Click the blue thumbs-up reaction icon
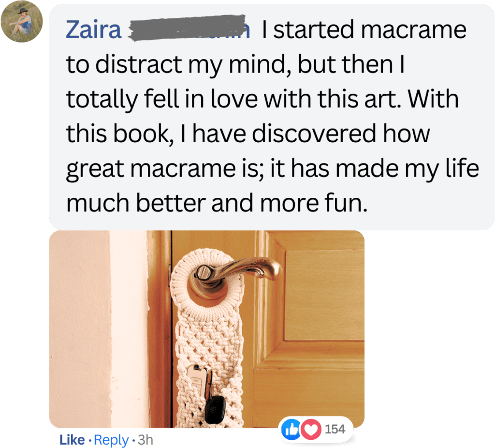Viewport: 495px width, 448px height. pos(291,429)
